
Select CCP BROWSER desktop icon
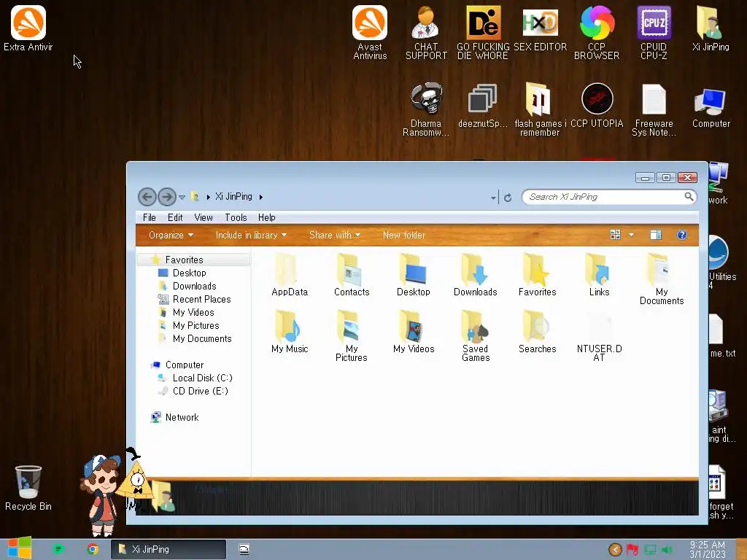[x=597, y=32]
